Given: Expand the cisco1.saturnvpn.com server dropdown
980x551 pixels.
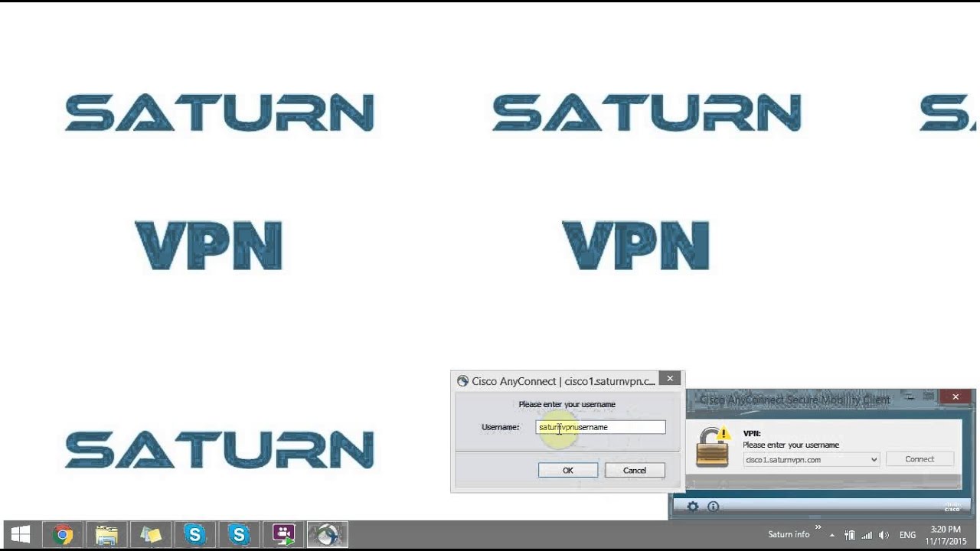Looking at the screenshot, I should click(874, 460).
